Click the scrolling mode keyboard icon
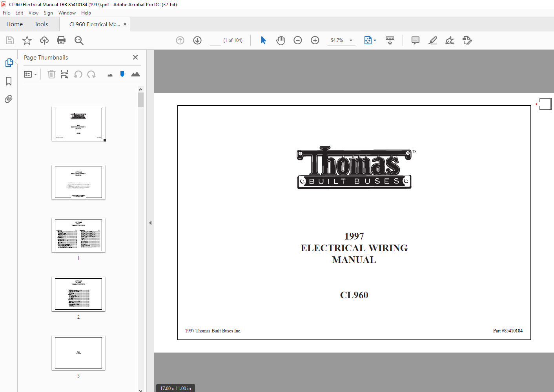This screenshot has height=392, width=554. 390,40
